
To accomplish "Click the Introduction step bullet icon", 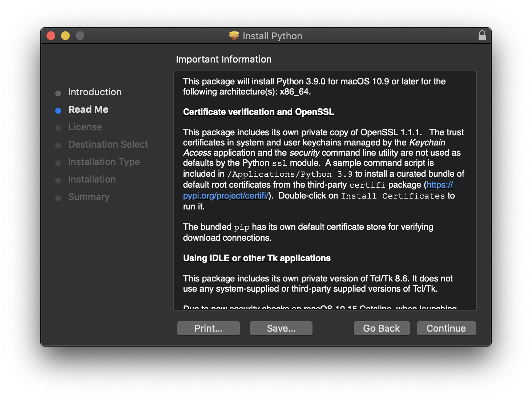I will [x=58, y=93].
